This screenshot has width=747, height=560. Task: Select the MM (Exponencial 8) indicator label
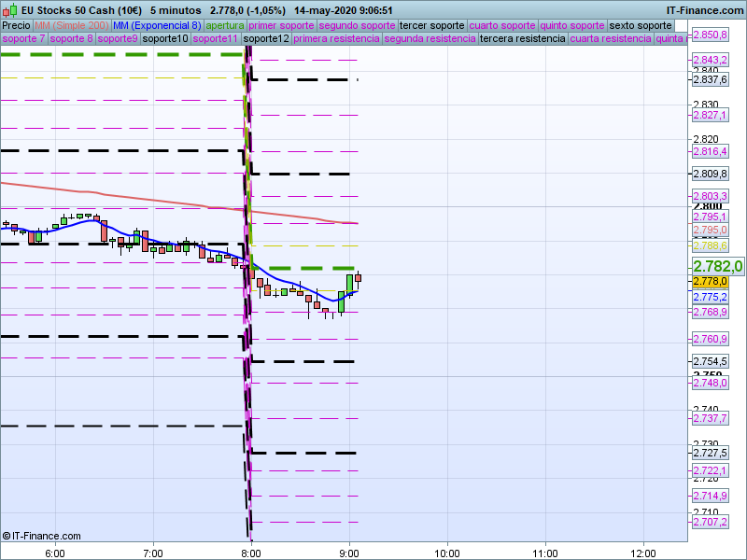(x=157, y=26)
